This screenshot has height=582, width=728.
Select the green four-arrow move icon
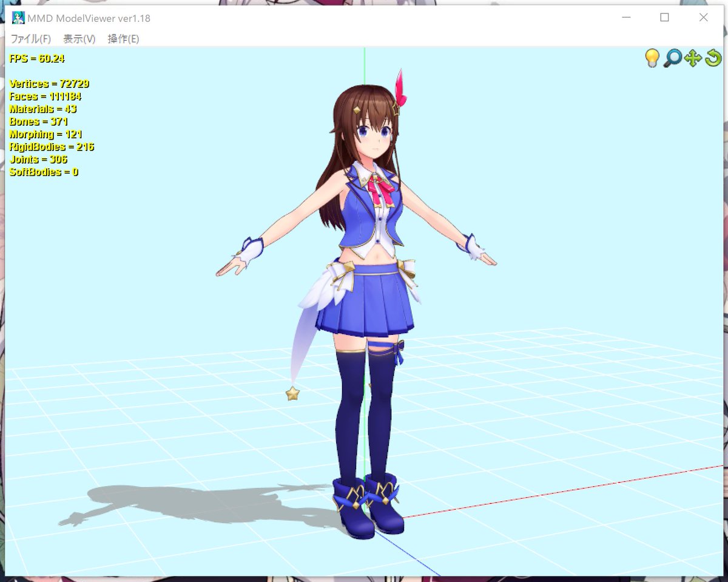click(x=693, y=58)
